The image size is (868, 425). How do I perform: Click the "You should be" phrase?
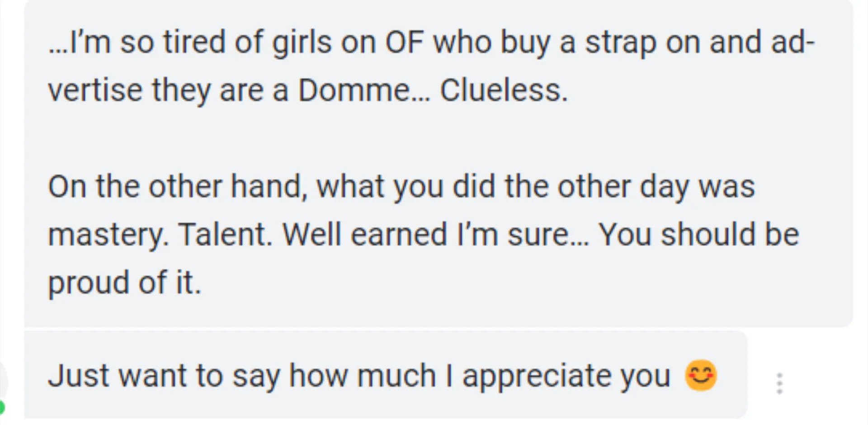[x=699, y=235]
